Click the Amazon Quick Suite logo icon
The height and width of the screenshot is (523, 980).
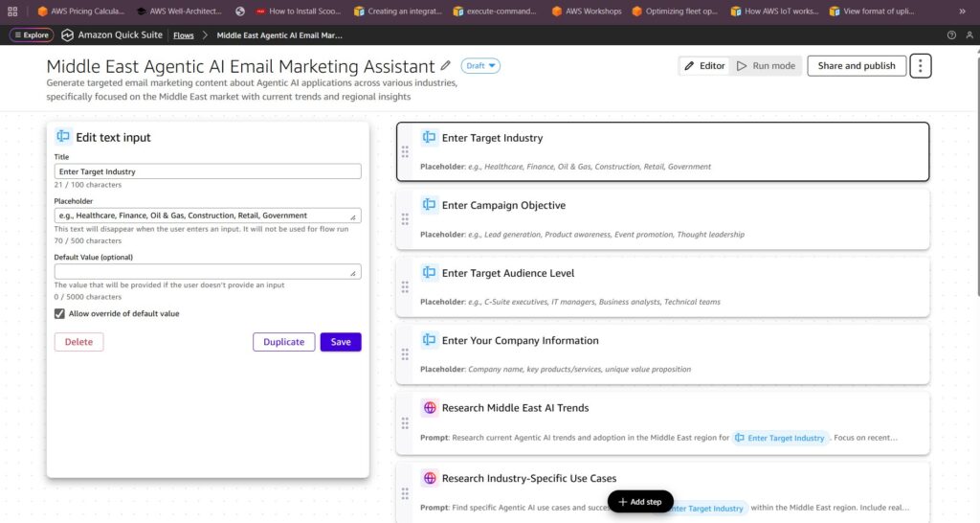pyautogui.click(x=67, y=34)
